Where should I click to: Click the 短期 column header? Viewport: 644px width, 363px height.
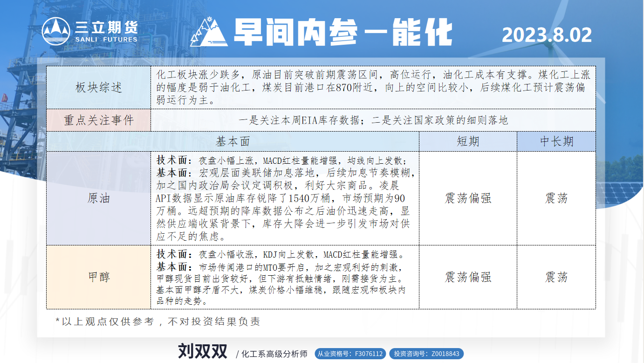pyautogui.click(x=468, y=141)
